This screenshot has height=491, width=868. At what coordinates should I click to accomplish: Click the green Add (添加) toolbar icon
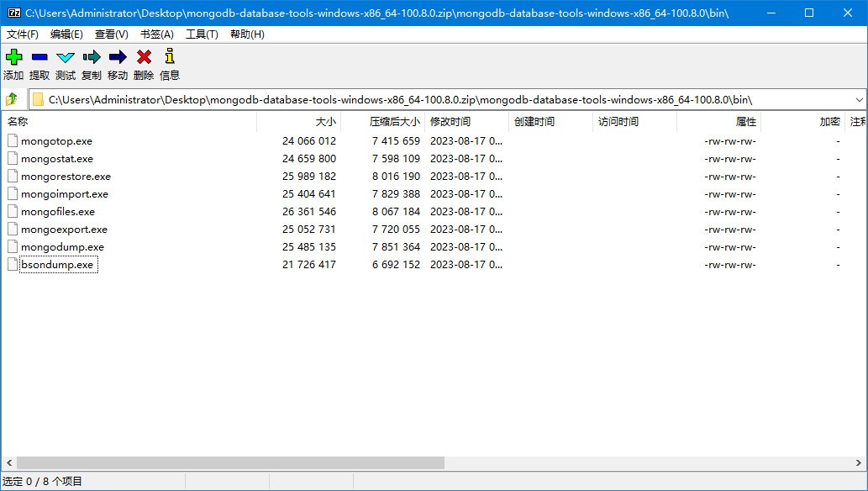[13, 56]
